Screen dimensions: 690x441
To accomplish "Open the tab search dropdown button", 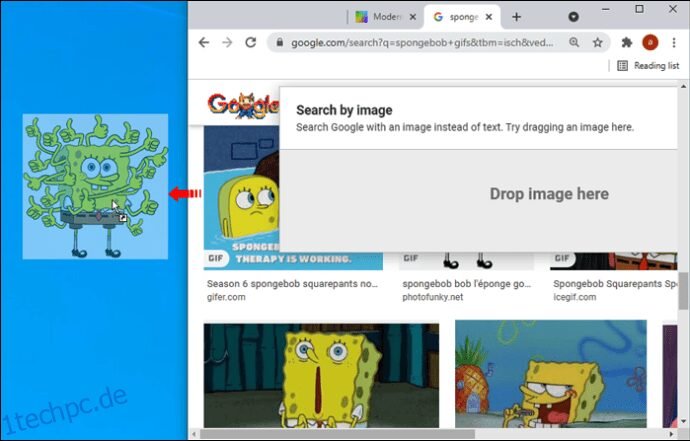I will pyautogui.click(x=573, y=17).
